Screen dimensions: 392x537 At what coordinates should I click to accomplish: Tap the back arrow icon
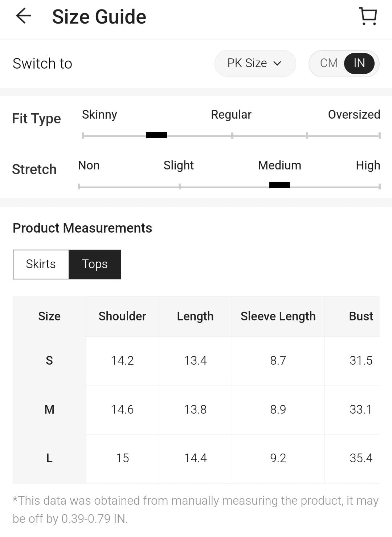pos(24,16)
